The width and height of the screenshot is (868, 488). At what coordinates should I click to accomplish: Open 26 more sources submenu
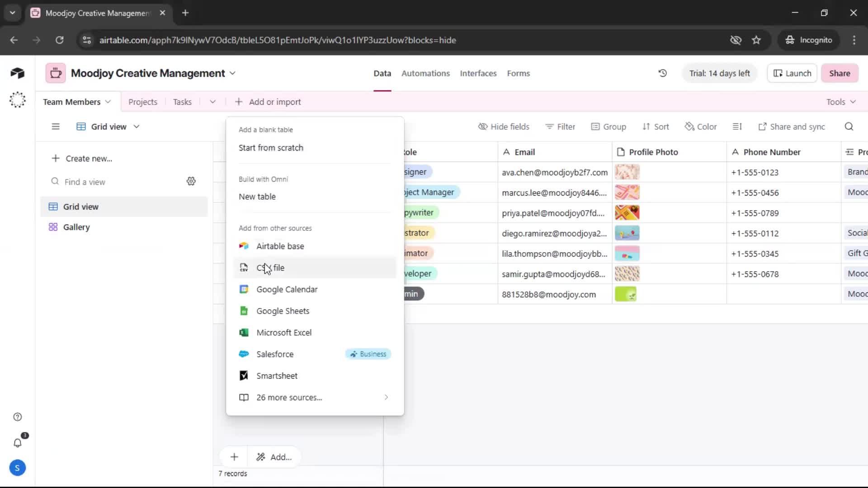[315, 398]
